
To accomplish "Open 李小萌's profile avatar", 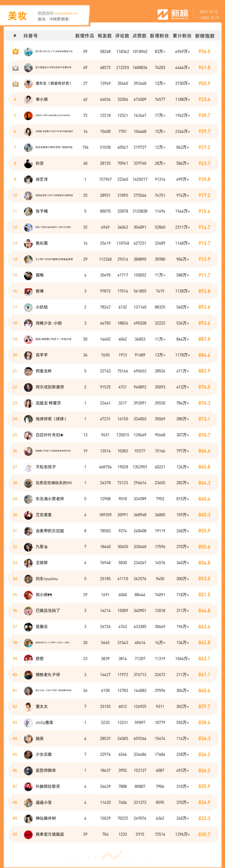I will click(x=28, y=99).
